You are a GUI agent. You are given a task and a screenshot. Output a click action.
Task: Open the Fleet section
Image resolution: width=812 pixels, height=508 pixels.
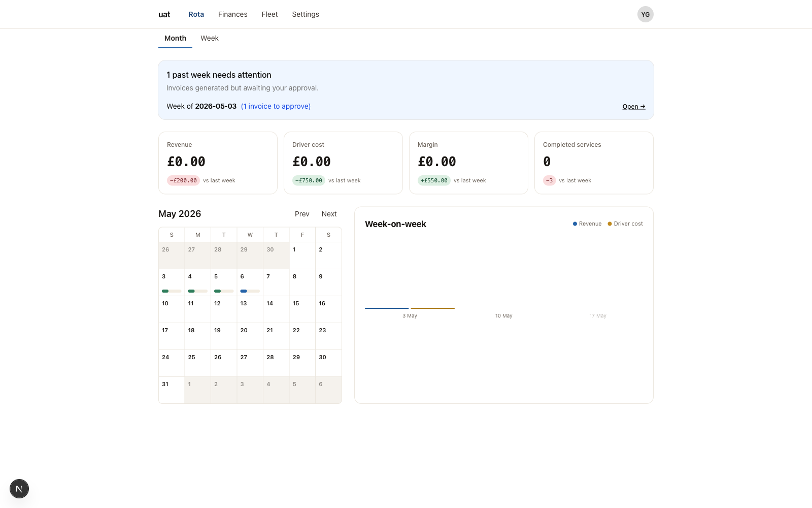pyautogui.click(x=269, y=14)
